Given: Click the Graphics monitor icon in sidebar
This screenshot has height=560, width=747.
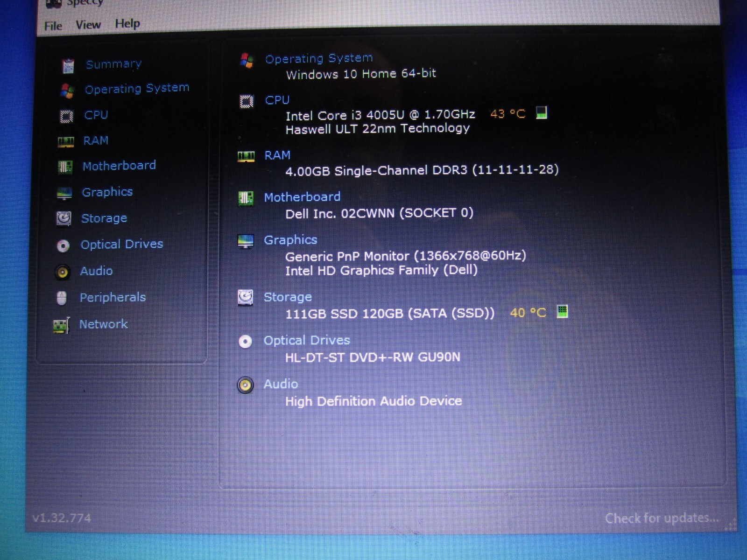Looking at the screenshot, I should tap(64, 193).
